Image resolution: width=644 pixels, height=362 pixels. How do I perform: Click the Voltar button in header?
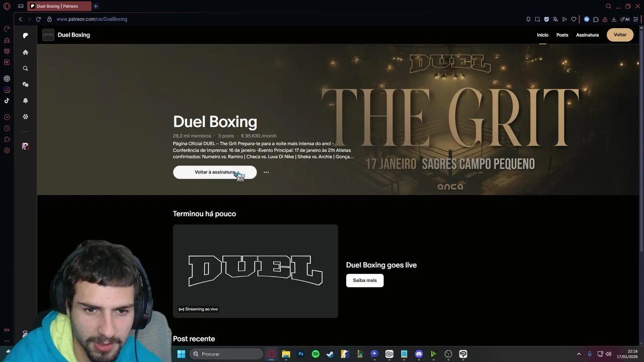coord(620,35)
